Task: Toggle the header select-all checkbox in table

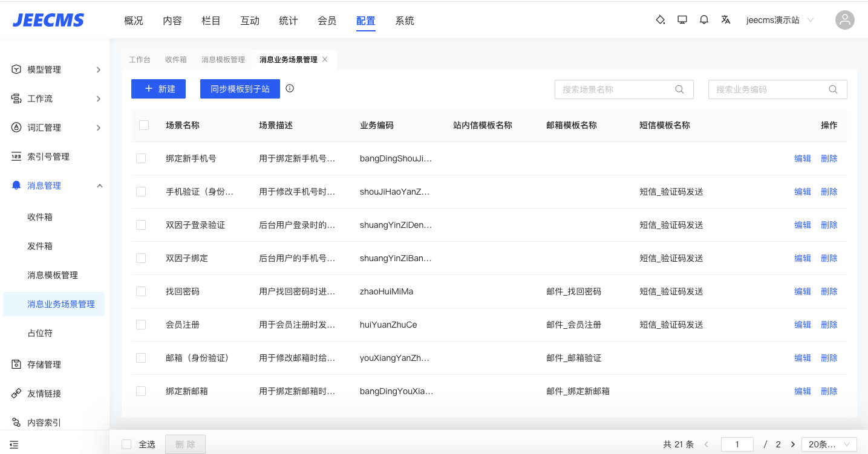Action: coord(144,125)
